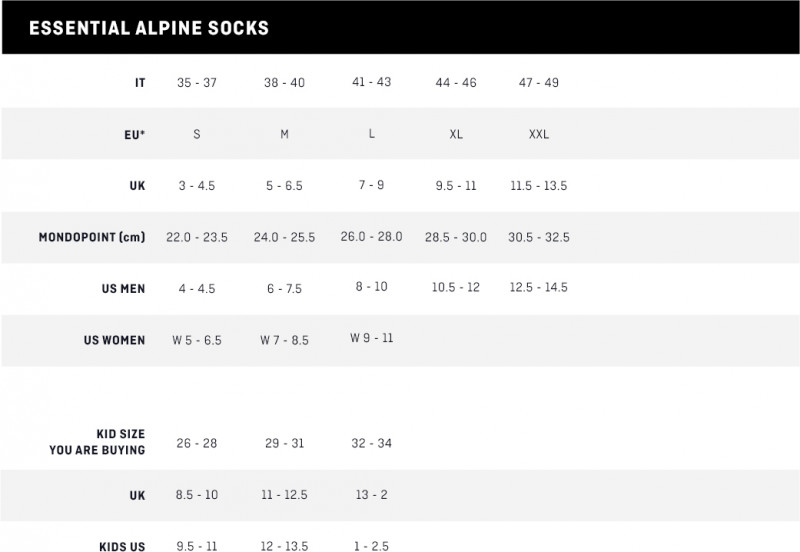This screenshot has height=552, width=800.
Task: Select the Kids US row label
Action: pyautogui.click(x=122, y=546)
